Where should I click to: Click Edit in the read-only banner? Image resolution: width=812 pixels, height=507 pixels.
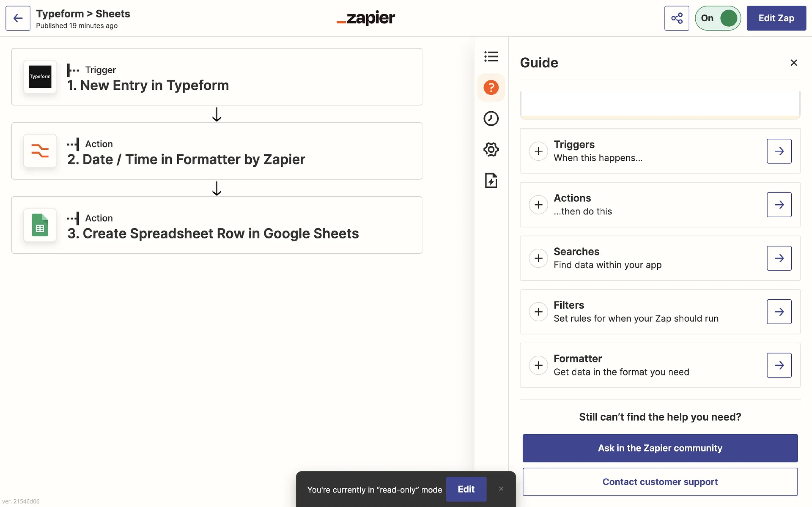466,489
